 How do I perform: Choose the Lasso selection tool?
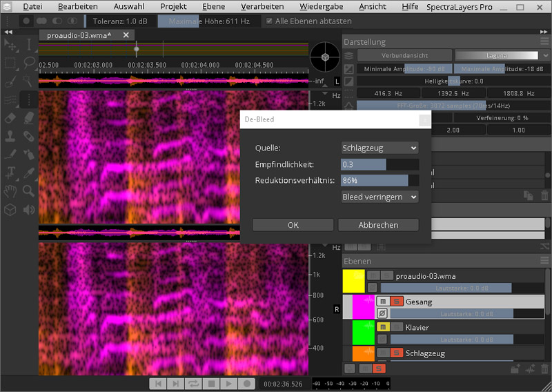click(x=28, y=63)
